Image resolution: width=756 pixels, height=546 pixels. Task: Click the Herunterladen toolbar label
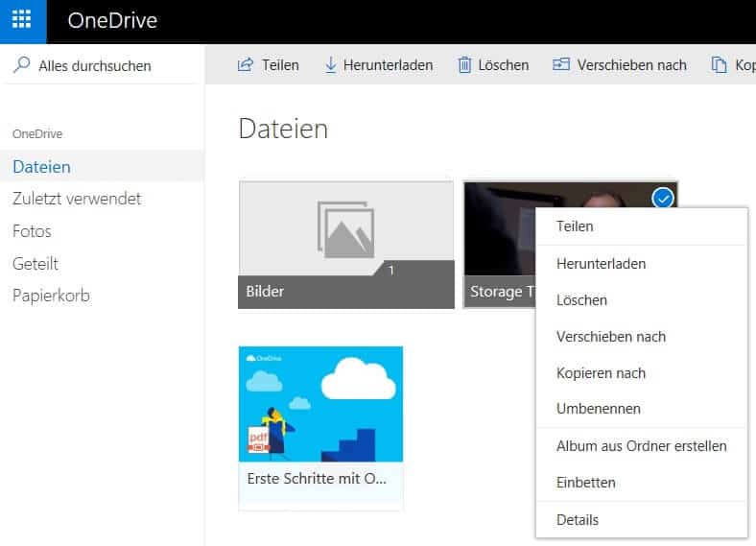click(389, 65)
